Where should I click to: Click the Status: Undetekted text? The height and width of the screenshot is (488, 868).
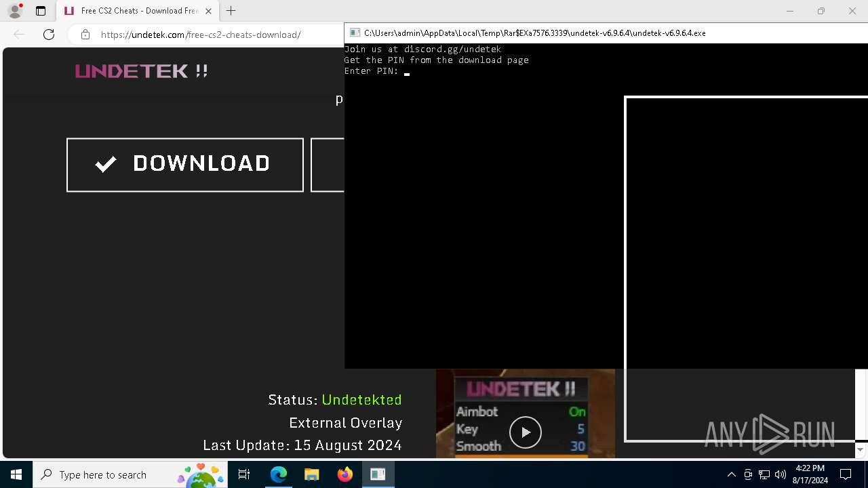coord(335,400)
